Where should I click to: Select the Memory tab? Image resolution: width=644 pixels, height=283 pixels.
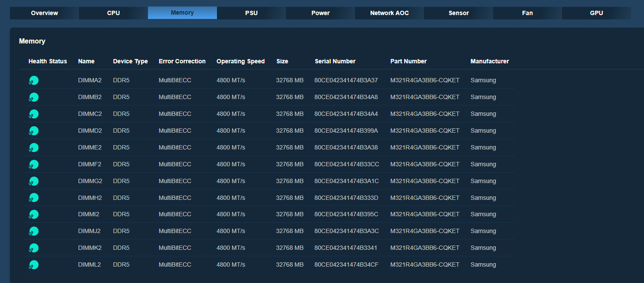182,13
